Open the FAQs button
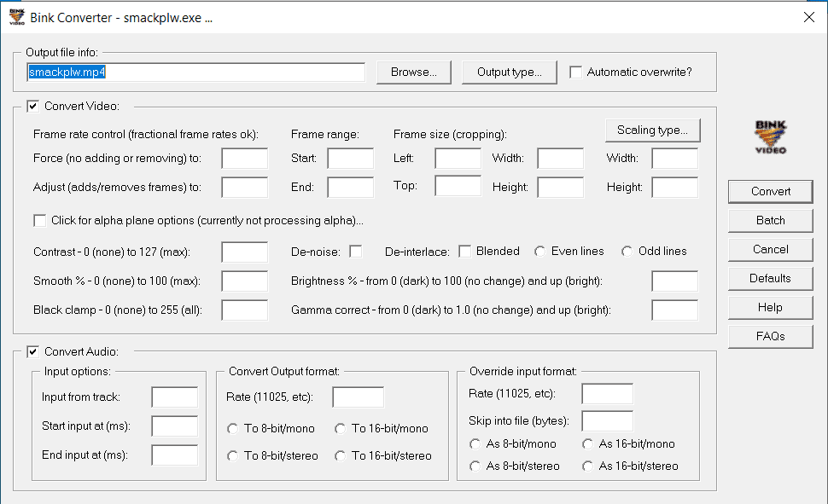The height and width of the screenshot is (504, 828). (x=771, y=337)
